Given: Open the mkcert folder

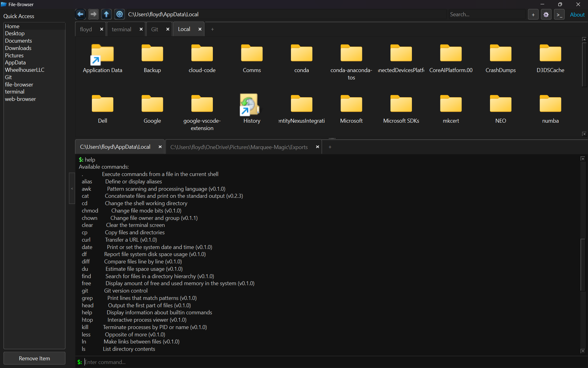Looking at the screenshot, I should point(451,109).
